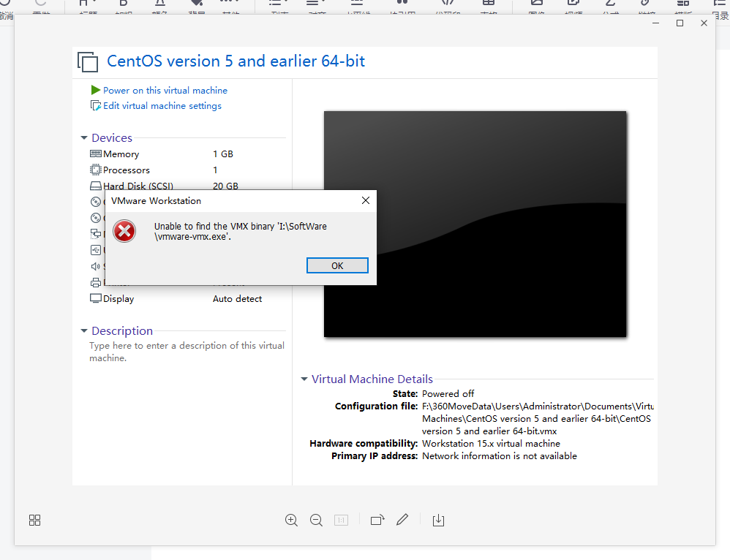Collapse the Virtual Machine Details section
The width and height of the screenshot is (730, 560).
pyautogui.click(x=304, y=379)
